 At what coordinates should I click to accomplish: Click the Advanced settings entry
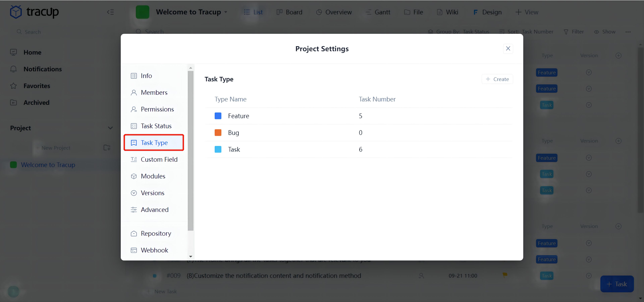(149, 210)
